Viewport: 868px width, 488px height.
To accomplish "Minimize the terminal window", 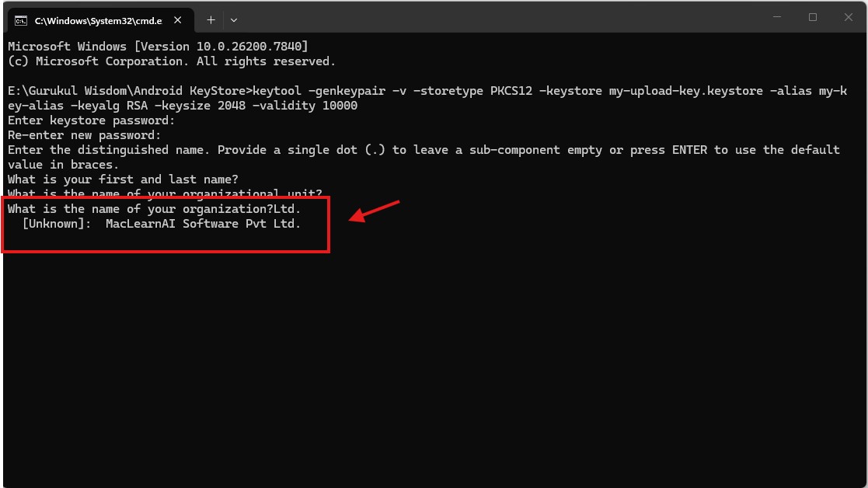I will [x=775, y=17].
